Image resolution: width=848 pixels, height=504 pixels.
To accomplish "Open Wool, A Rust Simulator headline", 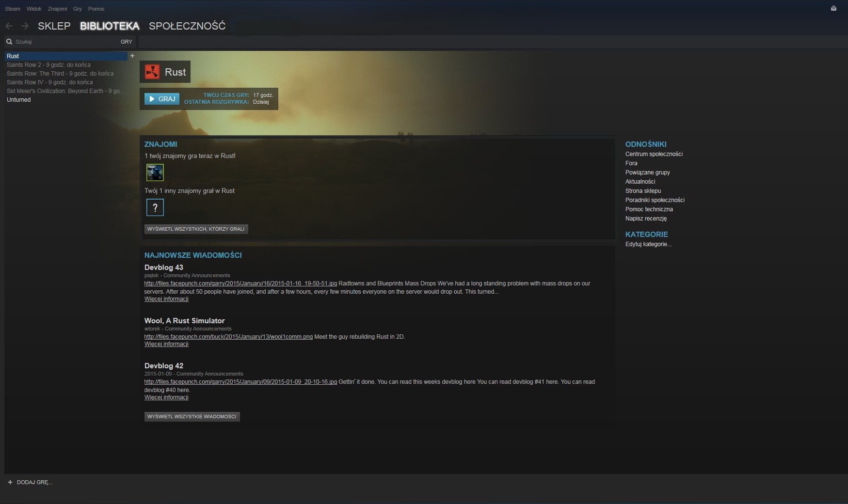I will 185,321.
